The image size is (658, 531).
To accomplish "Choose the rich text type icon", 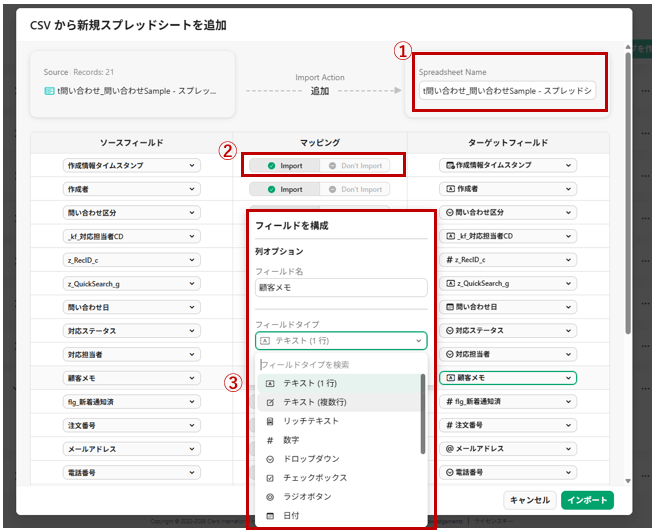I will (271, 421).
